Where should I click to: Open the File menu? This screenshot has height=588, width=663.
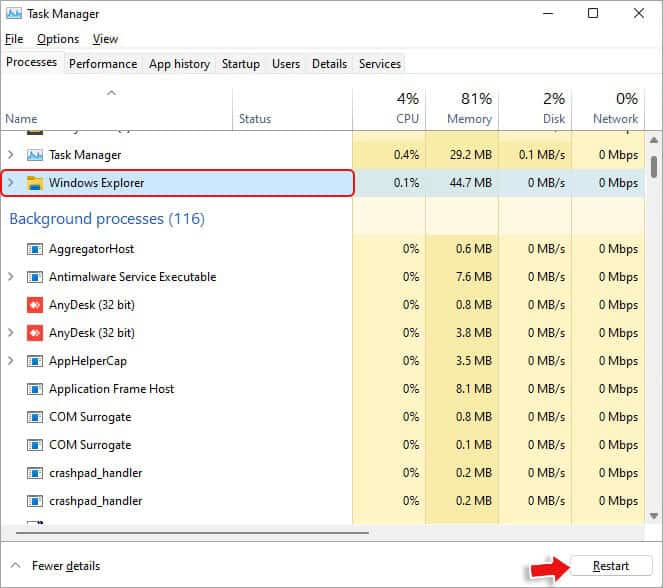coord(14,39)
